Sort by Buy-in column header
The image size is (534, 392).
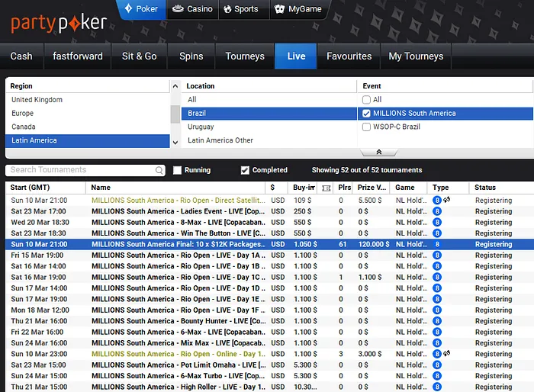[x=303, y=188]
